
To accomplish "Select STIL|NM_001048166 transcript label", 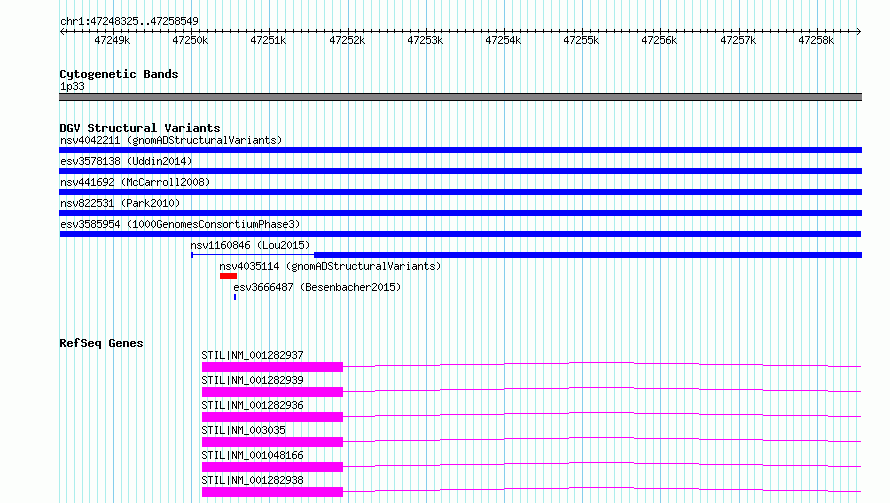I will click(x=252, y=455).
